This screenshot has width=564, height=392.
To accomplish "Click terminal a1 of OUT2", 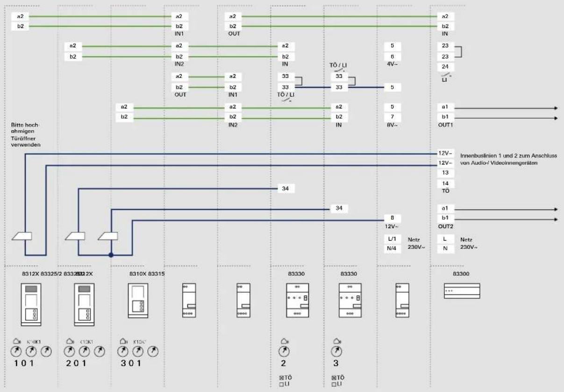I will [x=445, y=209].
